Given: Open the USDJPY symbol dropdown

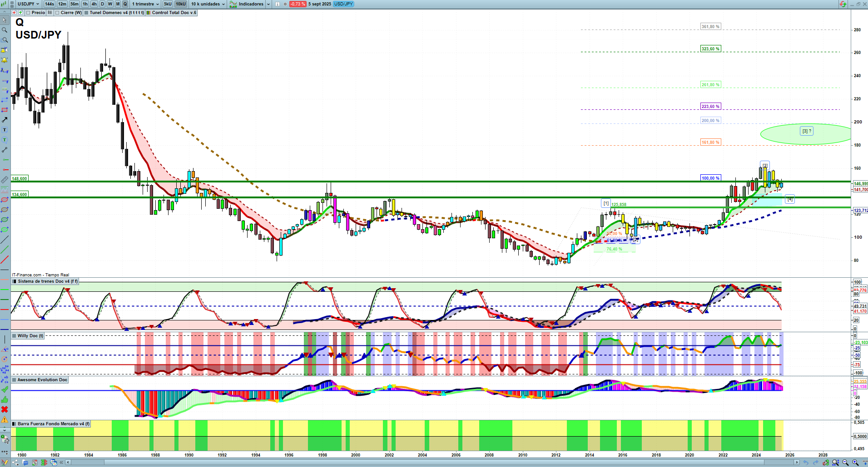Looking at the screenshot, I should (28, 4).
